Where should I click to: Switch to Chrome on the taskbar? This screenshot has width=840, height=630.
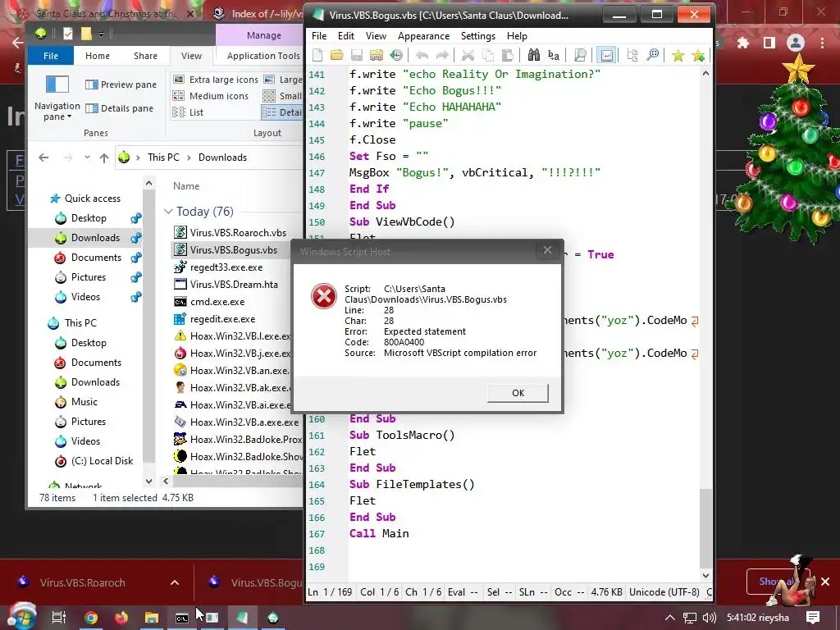pos(91,618)
